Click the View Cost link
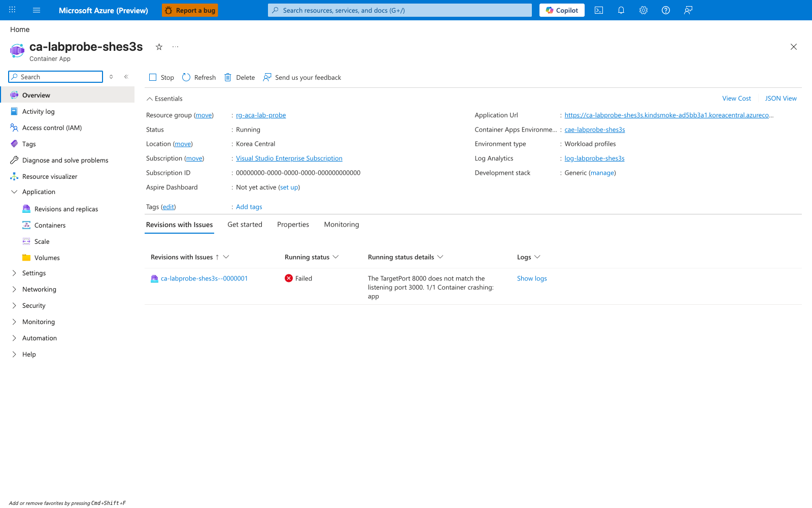Image resolution: width=812 pixels, height=508 pixels. [736, 99]
